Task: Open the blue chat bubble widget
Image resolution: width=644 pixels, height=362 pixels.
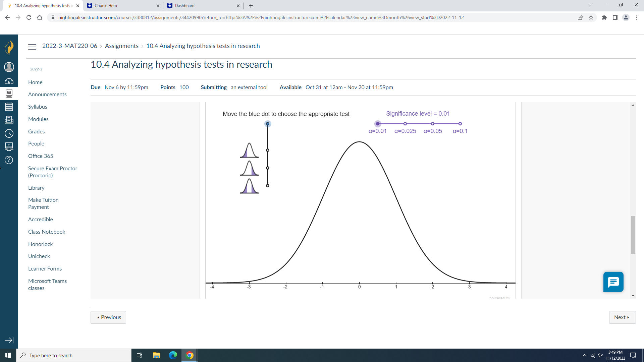Action: coord(613,282)
